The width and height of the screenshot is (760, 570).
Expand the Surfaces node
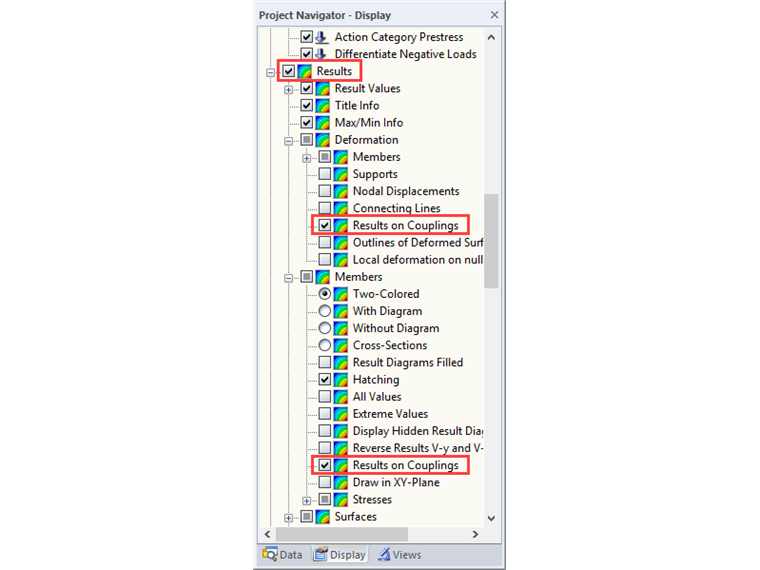(x=288, y=518)
